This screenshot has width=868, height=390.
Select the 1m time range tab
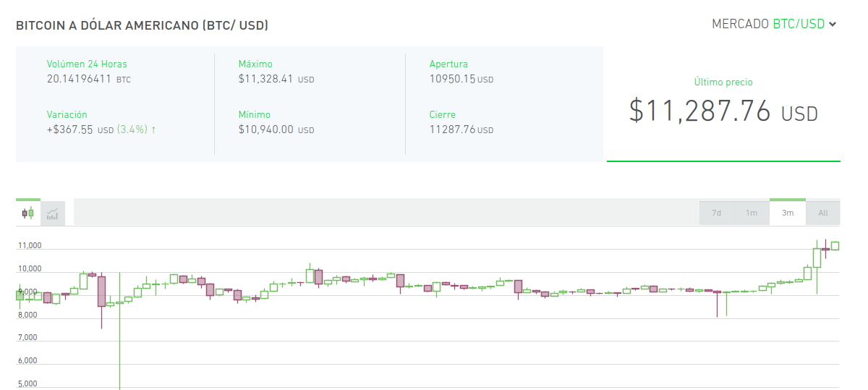tap(752, 213)
